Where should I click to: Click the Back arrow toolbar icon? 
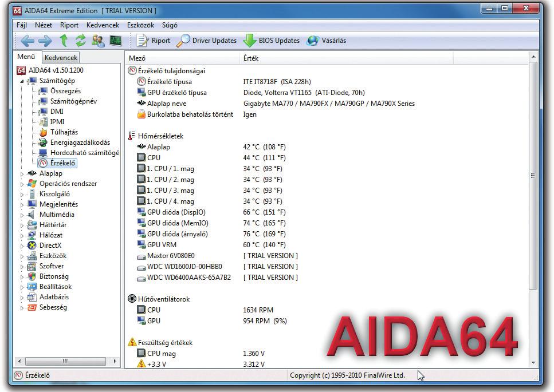coord(27,41)
